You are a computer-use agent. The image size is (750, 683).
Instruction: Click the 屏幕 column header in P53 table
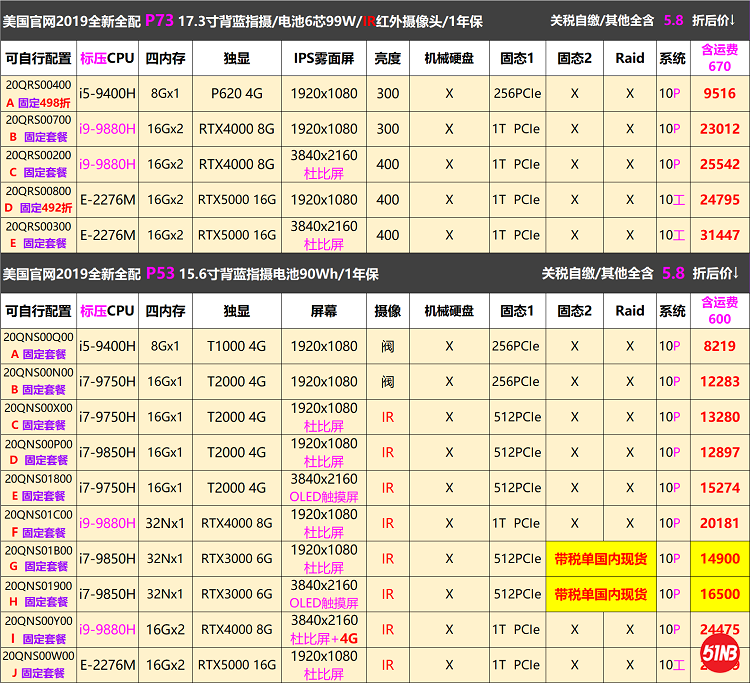(x=323, y=311)
